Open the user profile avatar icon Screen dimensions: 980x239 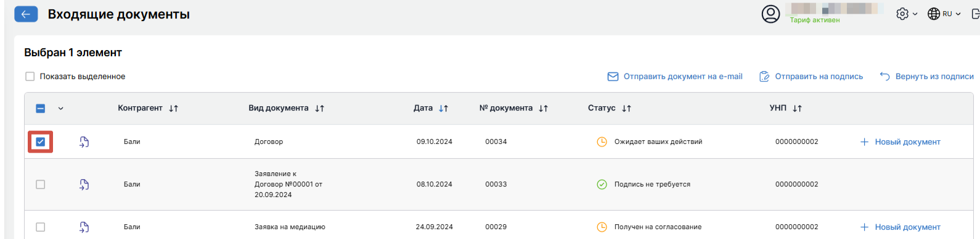tap(770, 14)
